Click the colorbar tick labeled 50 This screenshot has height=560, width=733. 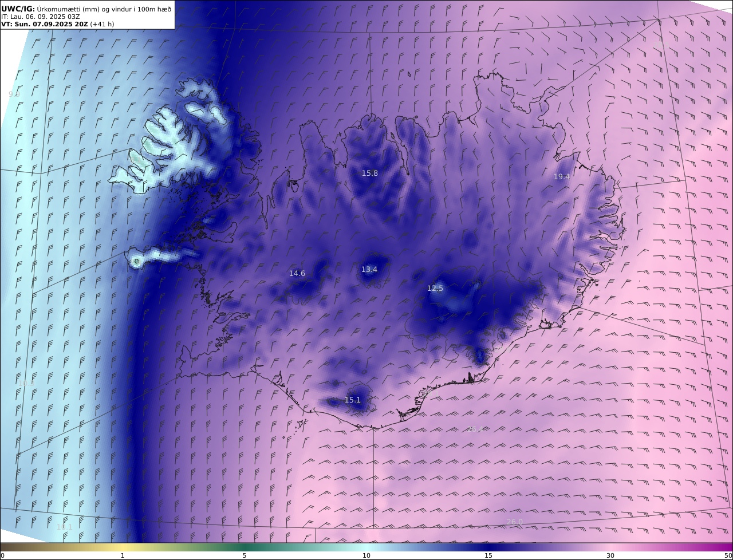tap(728, 555)
